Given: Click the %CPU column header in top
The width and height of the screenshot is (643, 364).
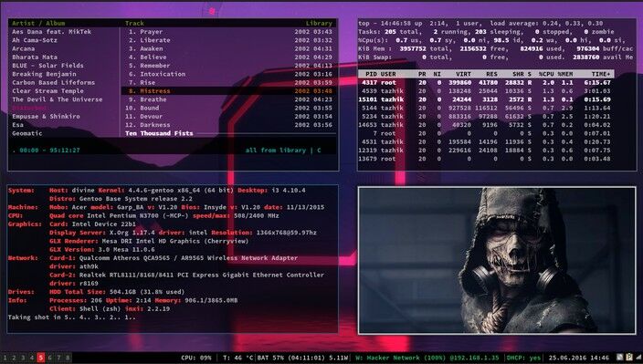Looking at the screenshot, I should (546, 74).
